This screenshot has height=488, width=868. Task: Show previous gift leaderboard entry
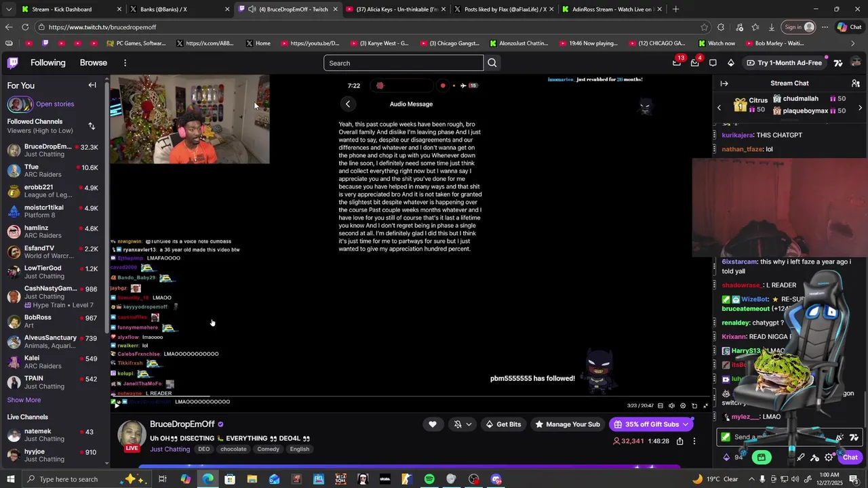pos(719,108)
